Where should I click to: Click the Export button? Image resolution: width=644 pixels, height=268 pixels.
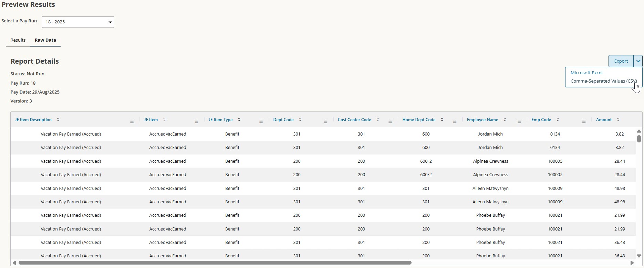pos(621,61)
